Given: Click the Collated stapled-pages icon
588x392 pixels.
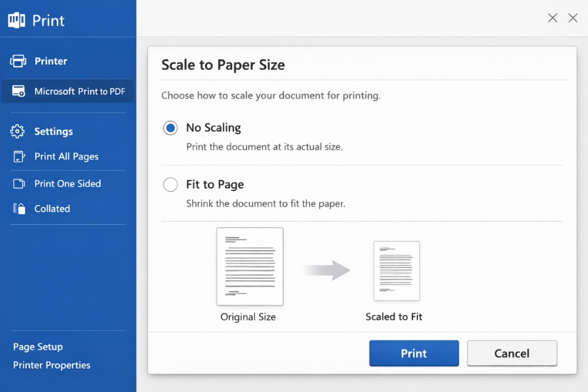Looking at the screenshot, I should coord(18,208).
